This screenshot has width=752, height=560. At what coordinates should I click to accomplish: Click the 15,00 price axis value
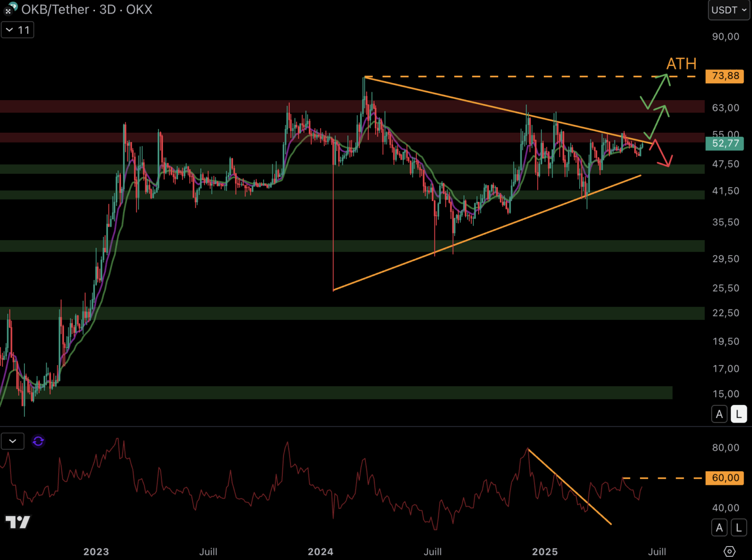726,394
